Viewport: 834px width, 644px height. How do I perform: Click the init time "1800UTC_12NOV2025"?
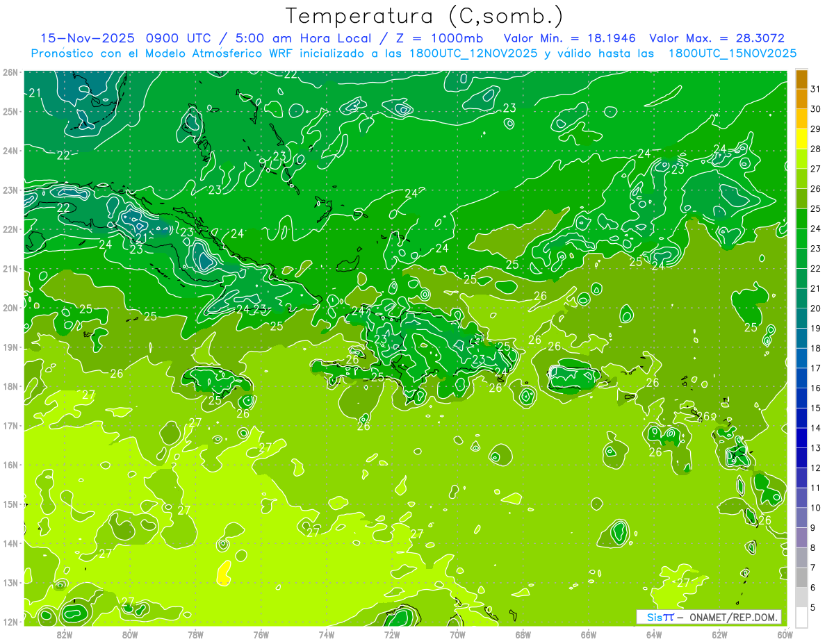(x=469, y=53)
